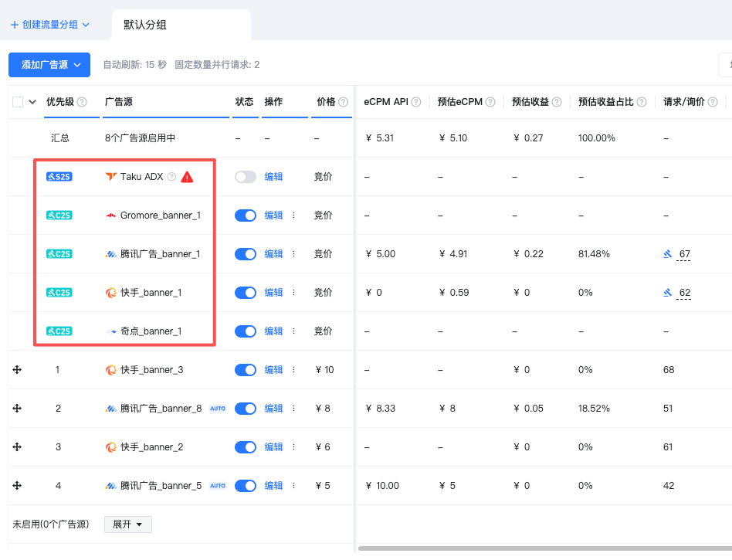The width and height of the screenshot is (732, 560).
Task: Expand the 创建流量分组 dropdown
Action: (x=49, y=25)
